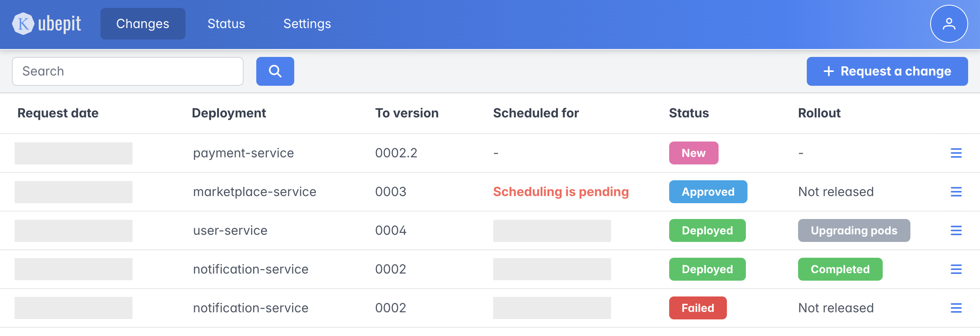Click the red Failed status badge
The width and height of the screenshot is (980, 336).
(698, 308)
